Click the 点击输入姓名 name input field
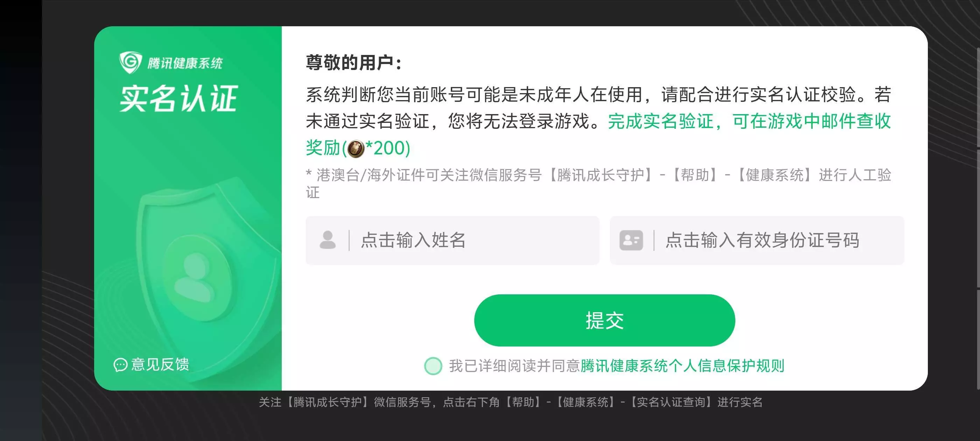Image resolution: width=980 pixels, height=441 pixels. pyautogui.click(x=452, y=240)
